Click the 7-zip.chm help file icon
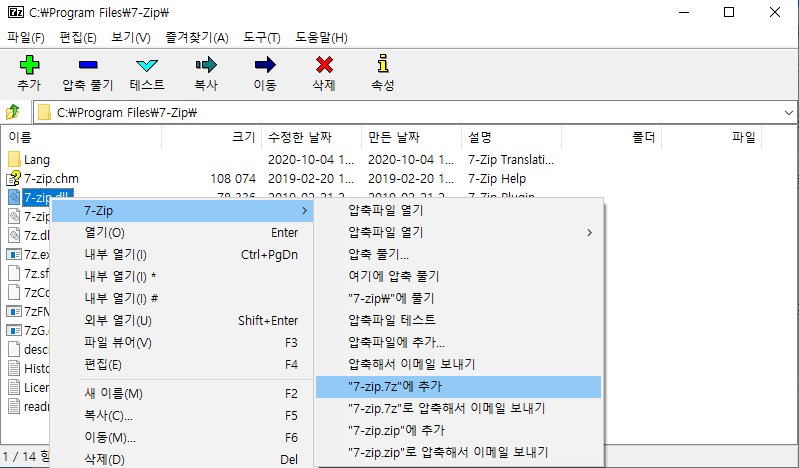This screenshot has height=468, width=799. click(14, 178)
